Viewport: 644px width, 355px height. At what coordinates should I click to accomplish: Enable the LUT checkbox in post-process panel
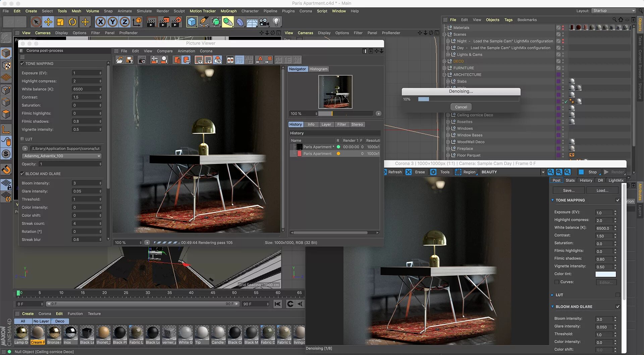point(22,139)
